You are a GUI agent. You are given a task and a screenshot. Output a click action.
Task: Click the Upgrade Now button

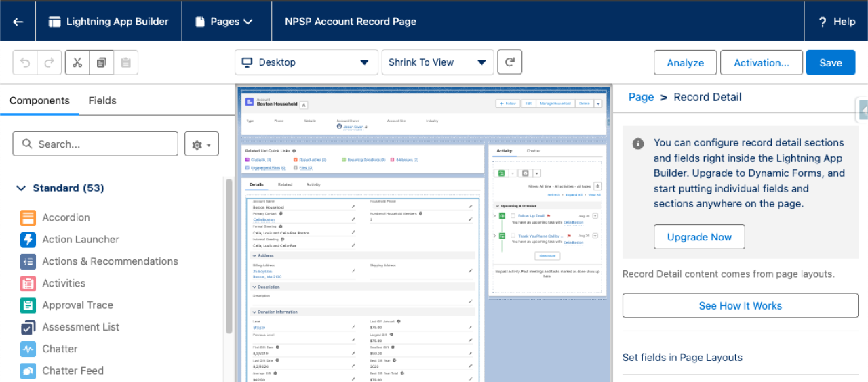[699, 237]
